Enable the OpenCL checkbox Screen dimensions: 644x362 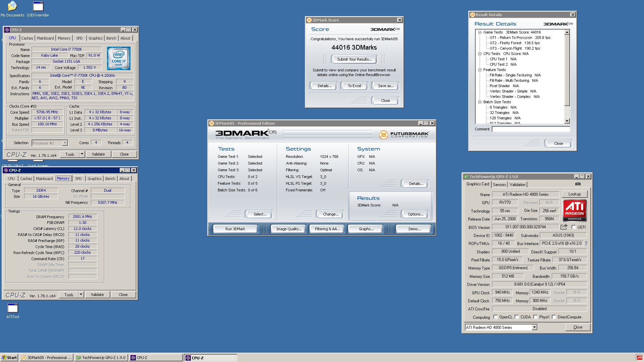[495, 317]
